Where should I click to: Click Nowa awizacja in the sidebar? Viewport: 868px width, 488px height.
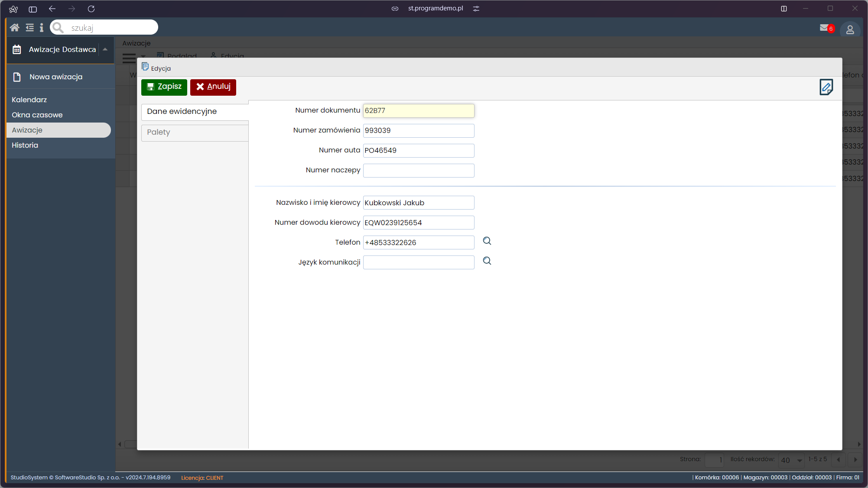tap(55, 77)
